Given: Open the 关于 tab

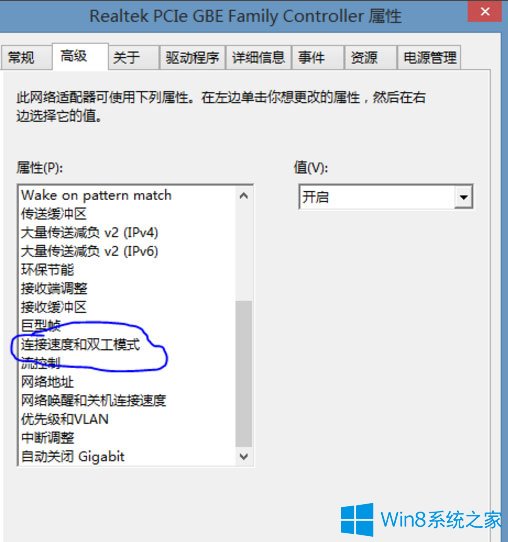Looking at the screenshot, I should coord(133,58).
